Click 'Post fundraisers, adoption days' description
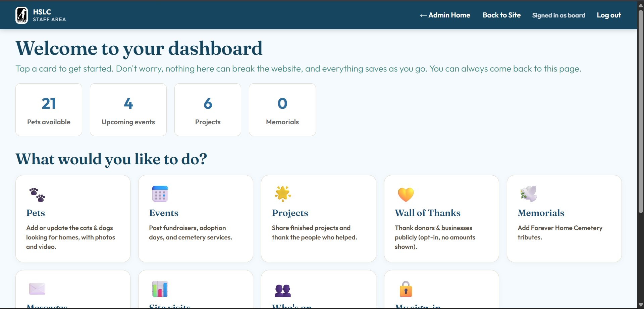This screenshot has height=309, width=644. point(191,232)
